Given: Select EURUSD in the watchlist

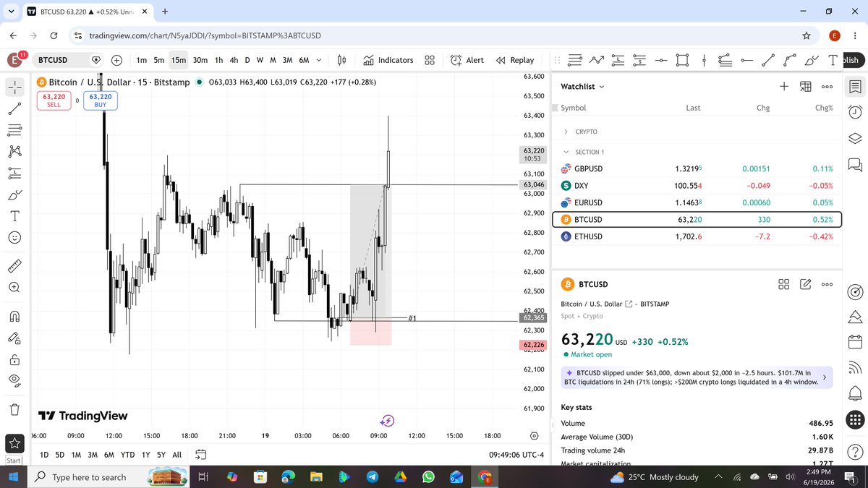Looking at the screenshot, I should pyautogui.click(x=697, y=202).
